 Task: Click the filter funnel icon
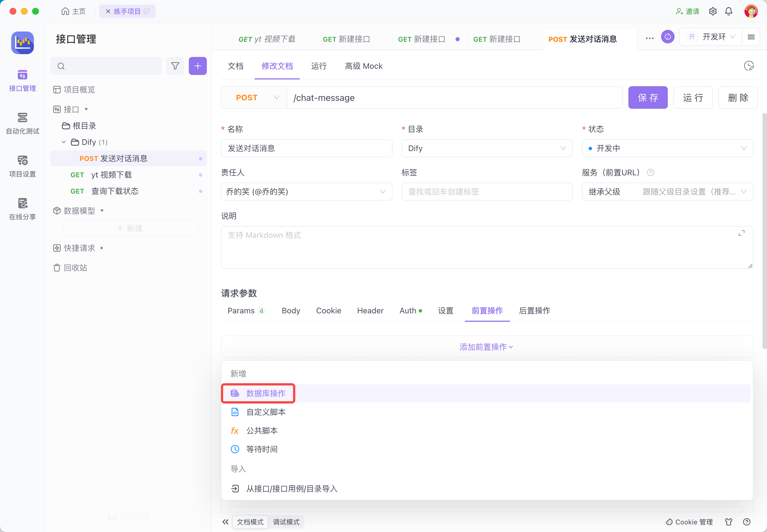[175, 66]
